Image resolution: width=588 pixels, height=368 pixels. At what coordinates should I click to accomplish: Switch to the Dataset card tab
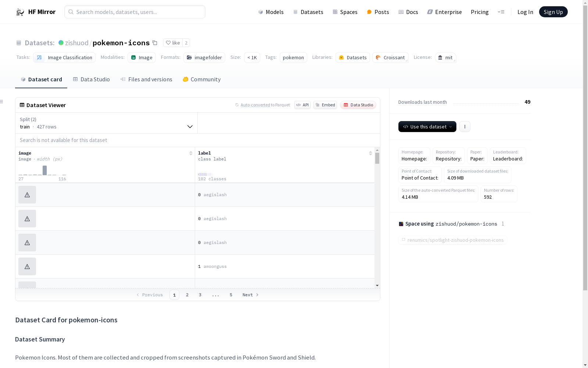coord(41,79)
